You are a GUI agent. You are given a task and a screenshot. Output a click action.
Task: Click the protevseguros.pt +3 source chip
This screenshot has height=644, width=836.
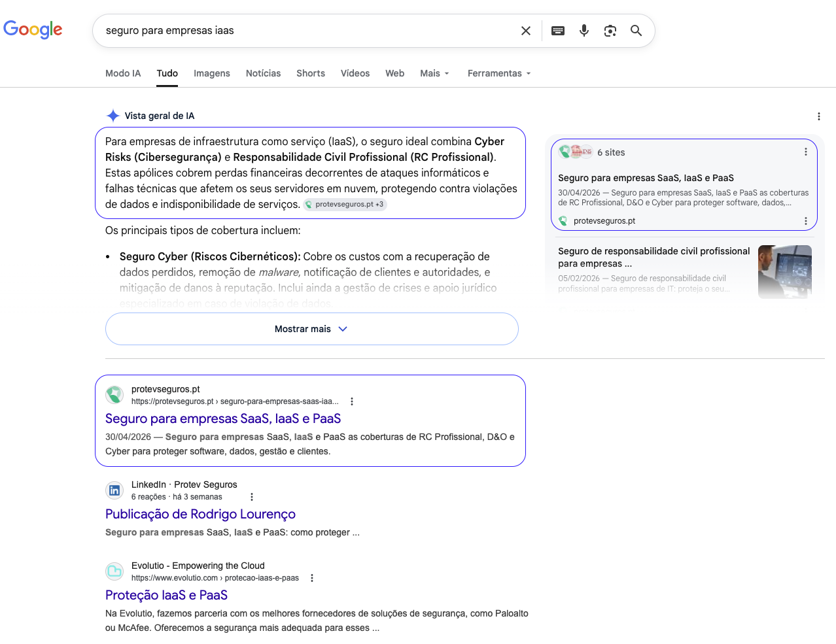point(345,204)
